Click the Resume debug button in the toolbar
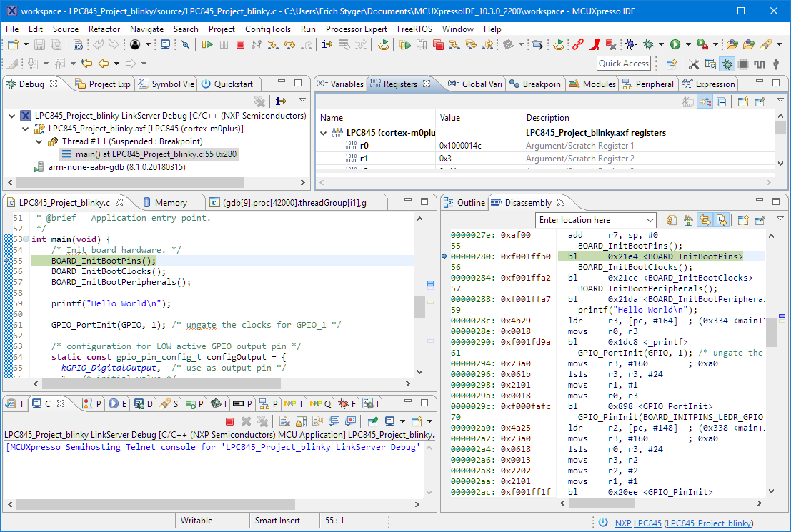 click(207, 44)
